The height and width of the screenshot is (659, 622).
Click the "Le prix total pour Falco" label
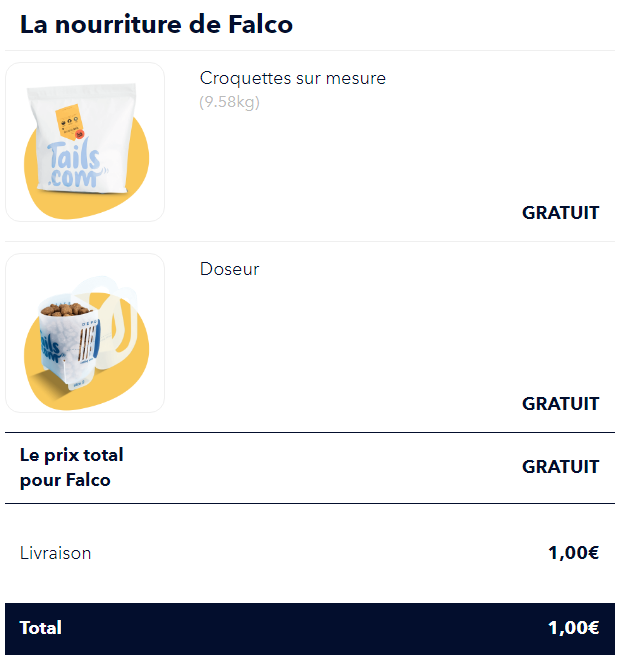[x=72, y=467]
